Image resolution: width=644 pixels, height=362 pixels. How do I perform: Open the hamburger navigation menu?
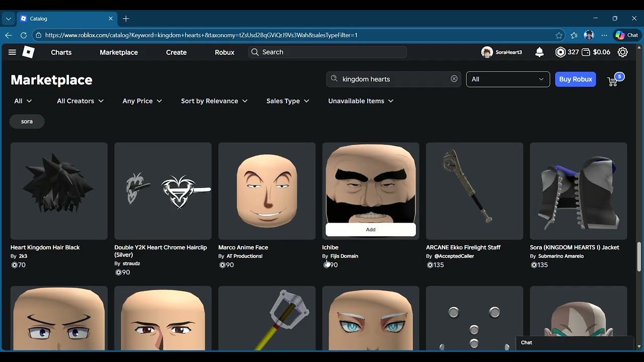click(12, 52)
